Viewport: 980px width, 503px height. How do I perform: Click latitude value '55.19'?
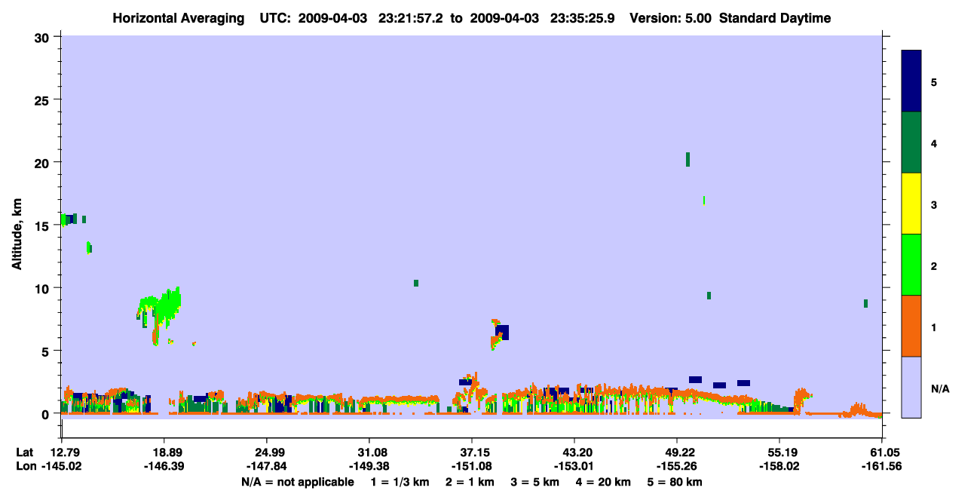pos(779,452)
